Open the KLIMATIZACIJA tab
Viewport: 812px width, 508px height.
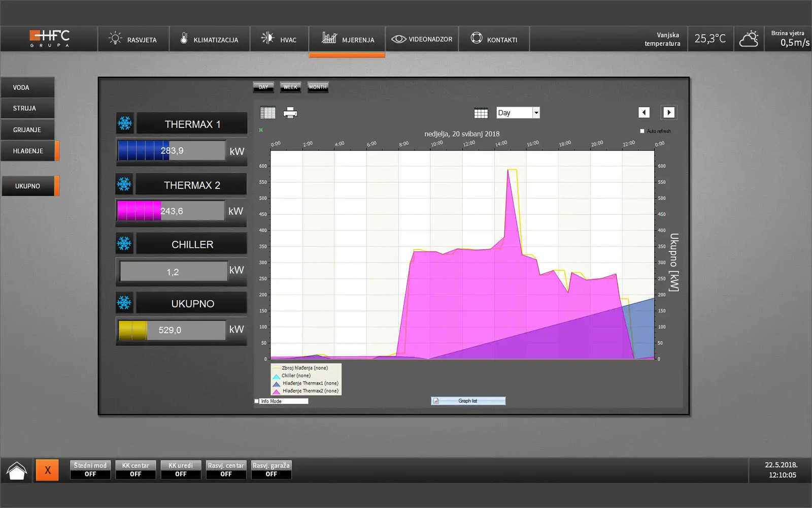coord(209,40)
